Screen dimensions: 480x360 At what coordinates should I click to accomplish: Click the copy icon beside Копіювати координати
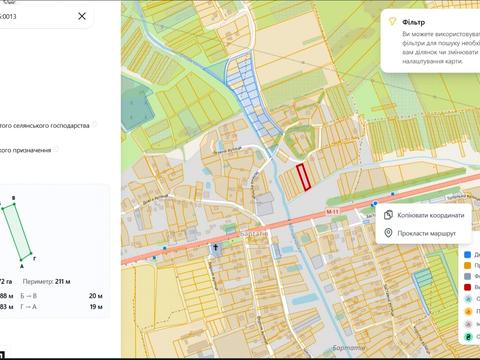pyautogui.click(x=388, y=215)
